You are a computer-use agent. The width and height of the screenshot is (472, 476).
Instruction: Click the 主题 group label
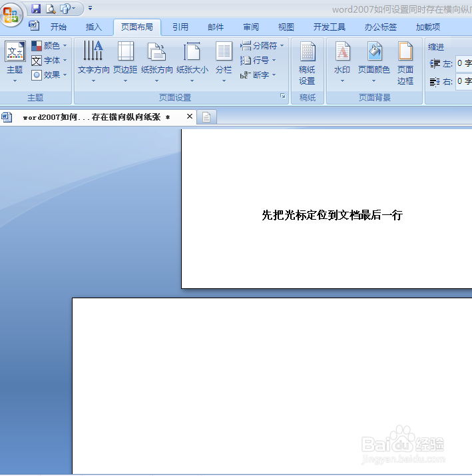click(35, 97)
